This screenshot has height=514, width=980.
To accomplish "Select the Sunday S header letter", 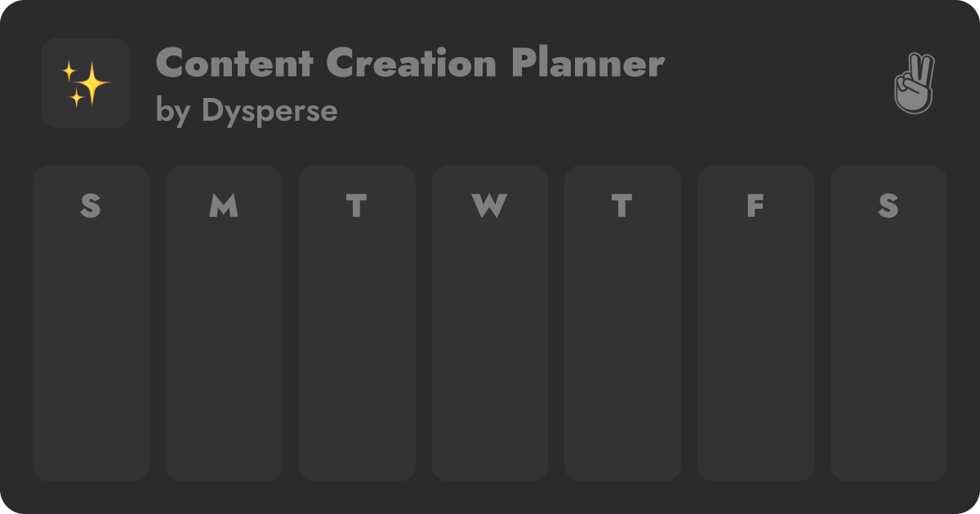I will (x=91, y=206).
